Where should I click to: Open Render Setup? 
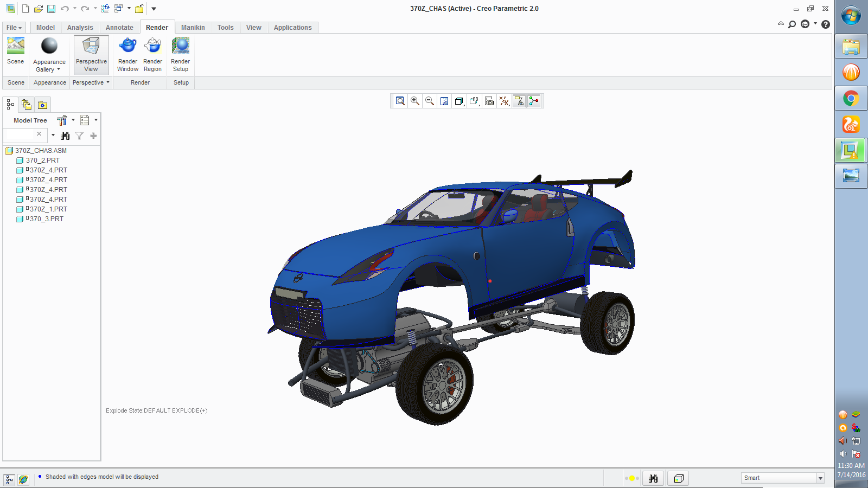pyautogui.click(x=180, y=54)
